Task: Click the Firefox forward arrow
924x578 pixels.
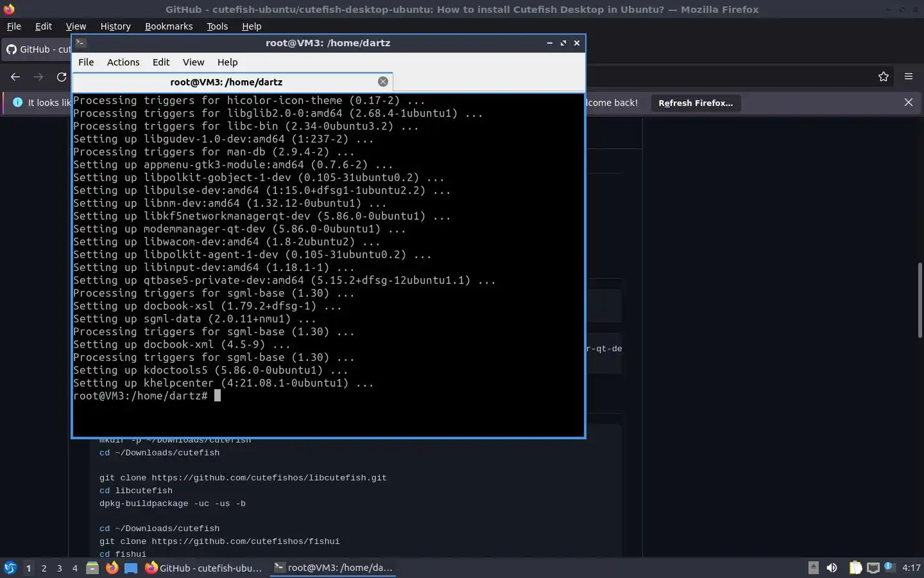Action: point(38,76)
